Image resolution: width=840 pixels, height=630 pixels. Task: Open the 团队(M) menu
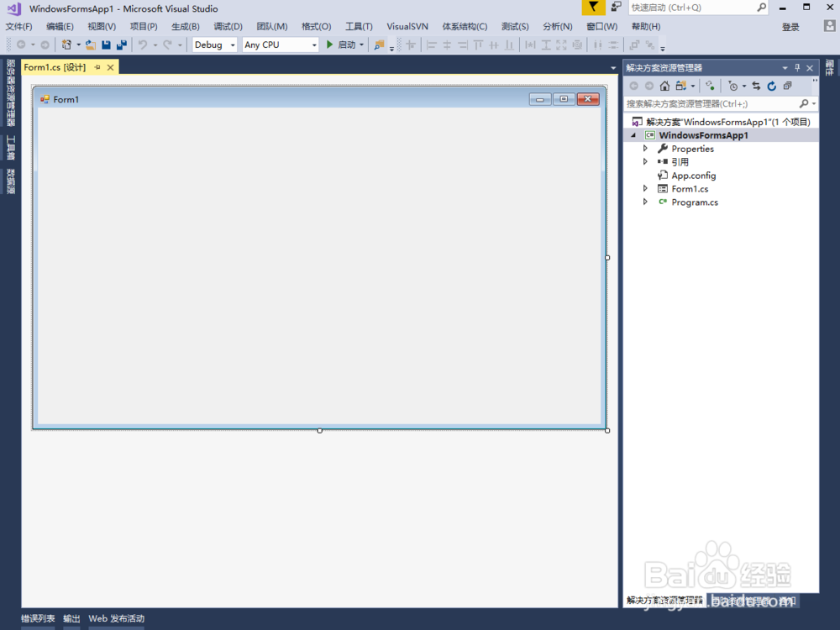click(271, 26)
